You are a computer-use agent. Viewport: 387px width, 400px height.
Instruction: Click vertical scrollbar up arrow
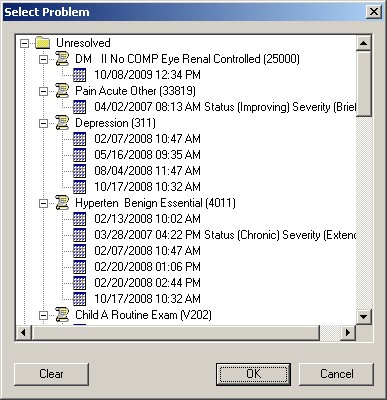(x=364, y=43)
